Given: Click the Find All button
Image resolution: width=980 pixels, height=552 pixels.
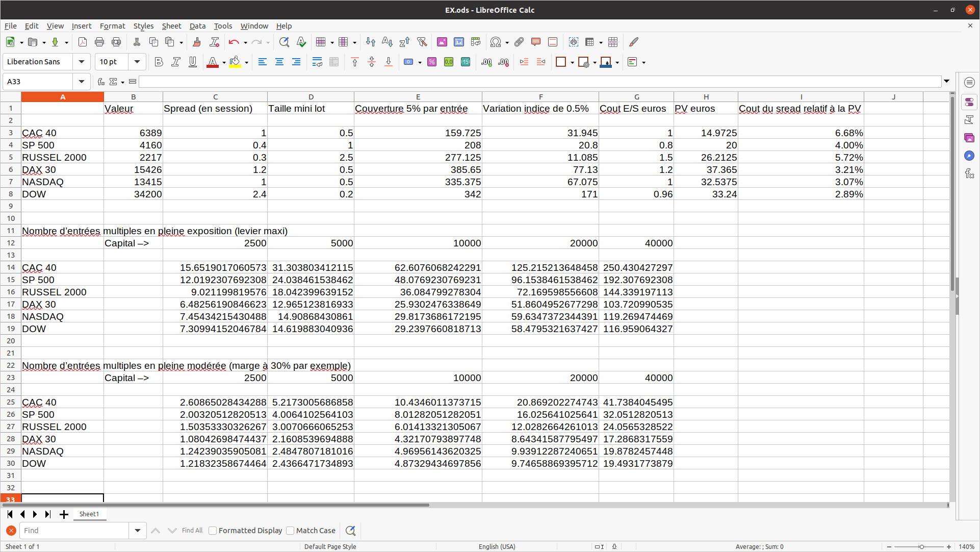Looking at the screenshot, I should point(192,531).
